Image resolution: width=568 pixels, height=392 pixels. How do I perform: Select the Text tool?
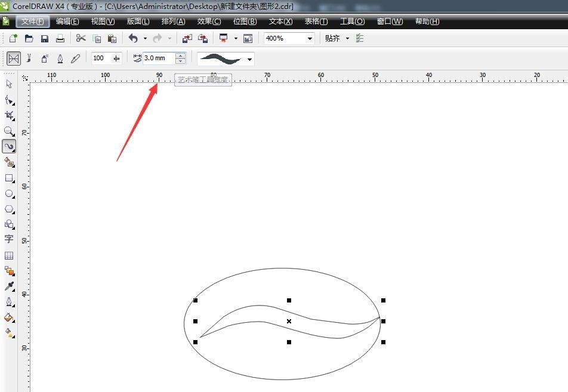tap(9, 239)
